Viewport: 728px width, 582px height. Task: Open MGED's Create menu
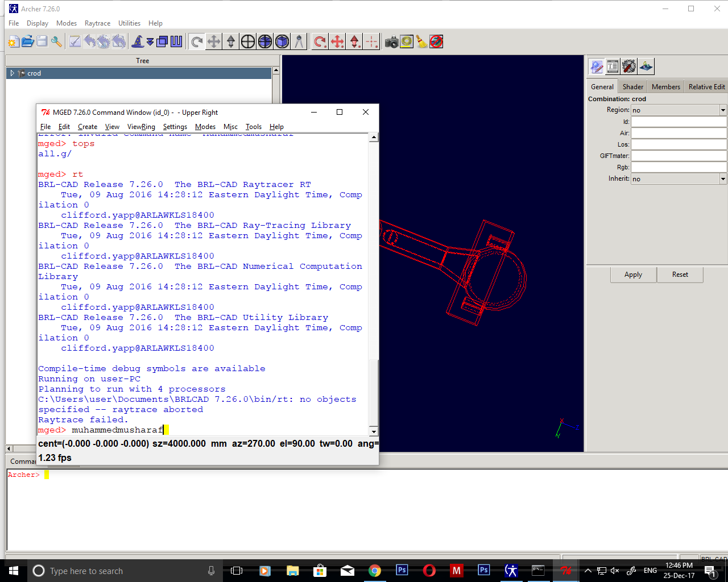coord(88,127)
